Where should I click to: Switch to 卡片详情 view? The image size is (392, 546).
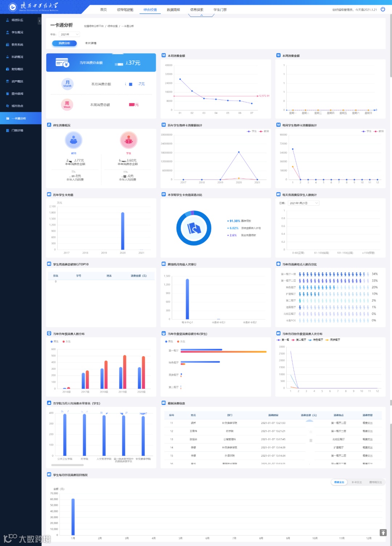tap(91, 43)
